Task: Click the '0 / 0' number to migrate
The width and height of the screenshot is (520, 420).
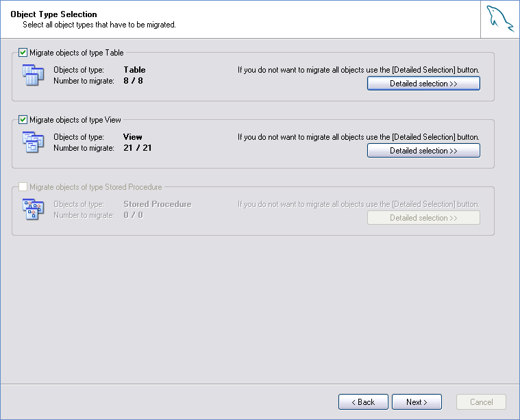Action: 134,215
